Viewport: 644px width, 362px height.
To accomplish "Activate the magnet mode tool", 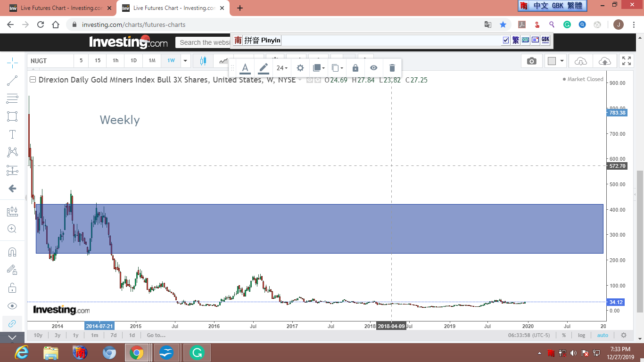I will point(12,252).
